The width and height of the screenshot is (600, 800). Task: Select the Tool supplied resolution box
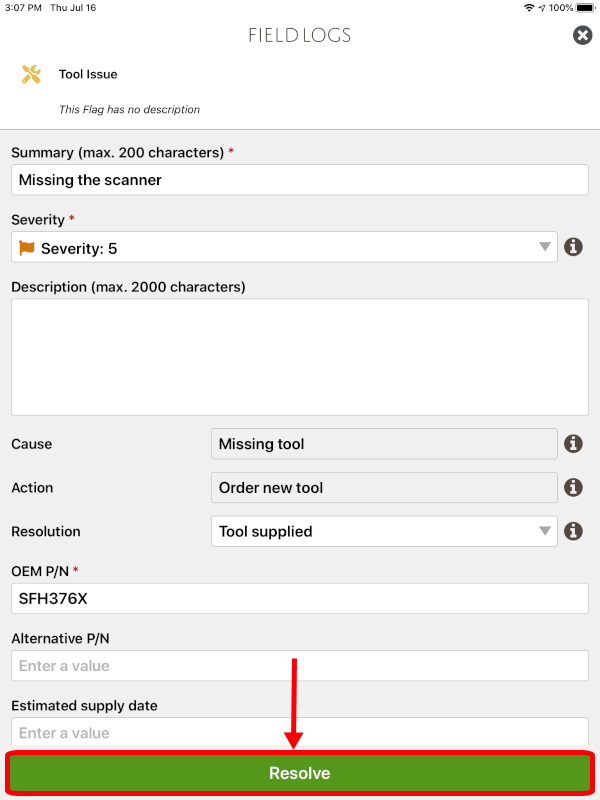pyautogui.click(x=370, y=531)
